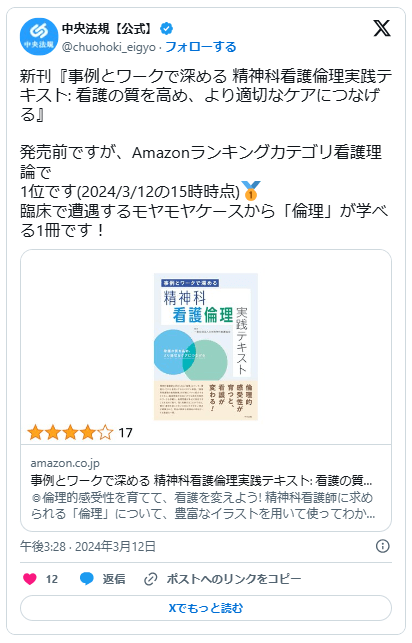Click the like count 12
Image resolution: width=412 pixels, height=643 pixels.
point(52,579)
